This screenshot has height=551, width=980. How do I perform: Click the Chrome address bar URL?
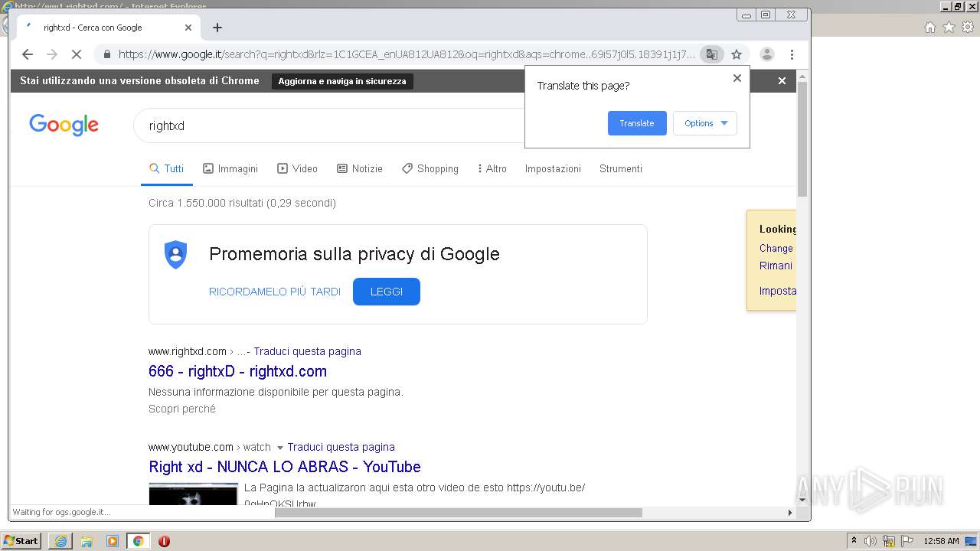[407, 54]
